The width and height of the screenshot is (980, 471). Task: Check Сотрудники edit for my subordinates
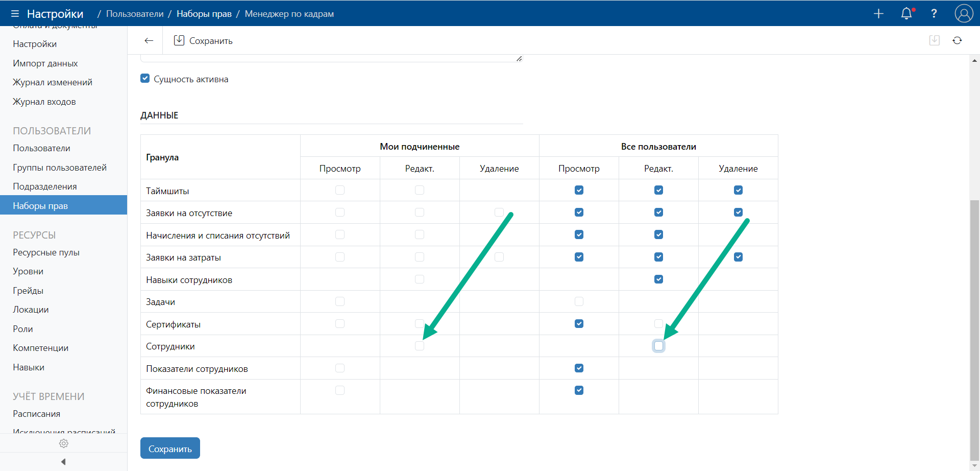tap(420, 346)
